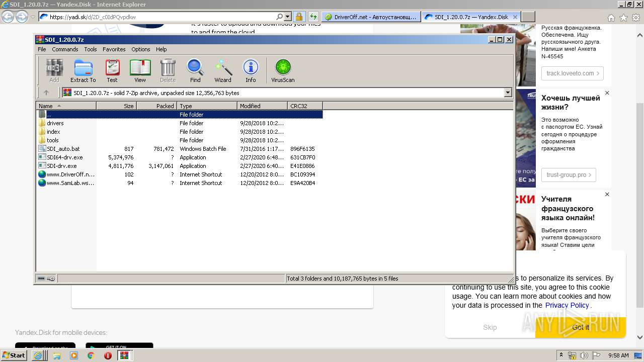Click the security lock icon
The width and height of the screenshot is (644, 362).
(x=299, y=17)
